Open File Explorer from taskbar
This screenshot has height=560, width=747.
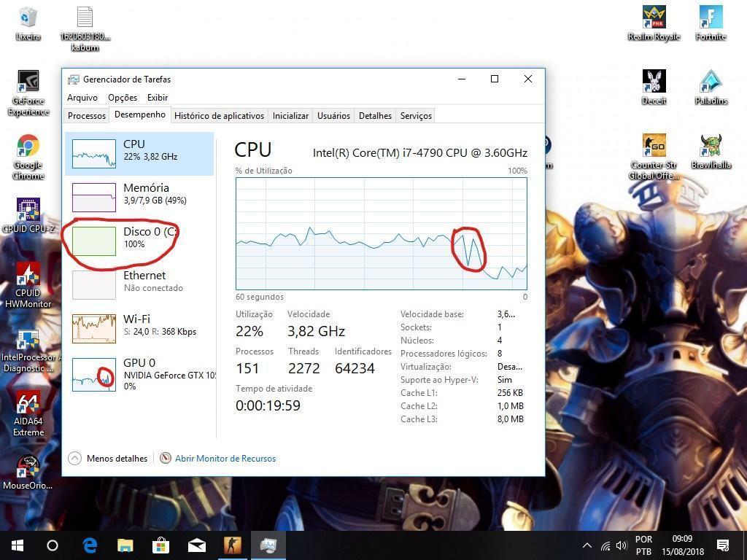click(125, 545)
